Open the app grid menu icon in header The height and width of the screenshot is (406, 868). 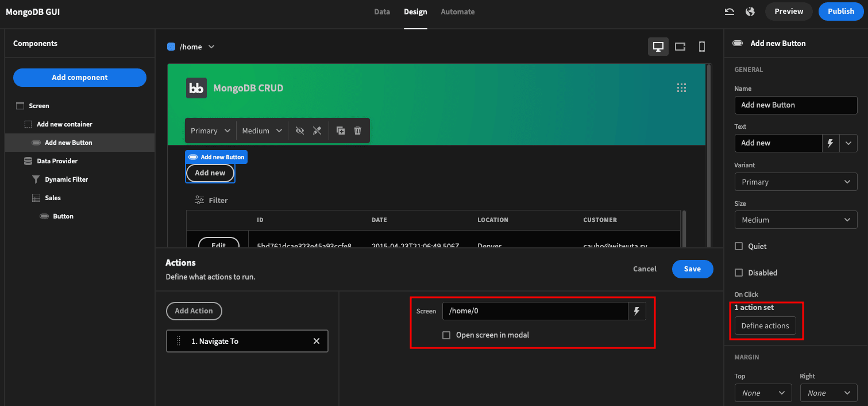click(682, 88)
